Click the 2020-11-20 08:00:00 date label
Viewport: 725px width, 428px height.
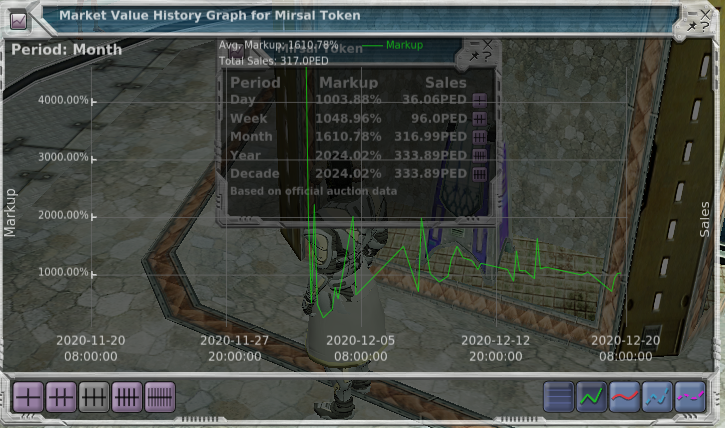(91, 349)
